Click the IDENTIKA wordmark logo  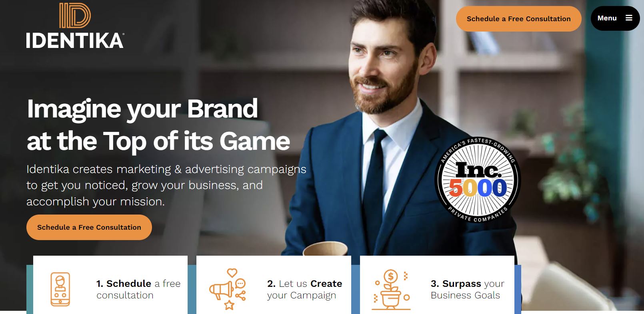tap(75, 41)
